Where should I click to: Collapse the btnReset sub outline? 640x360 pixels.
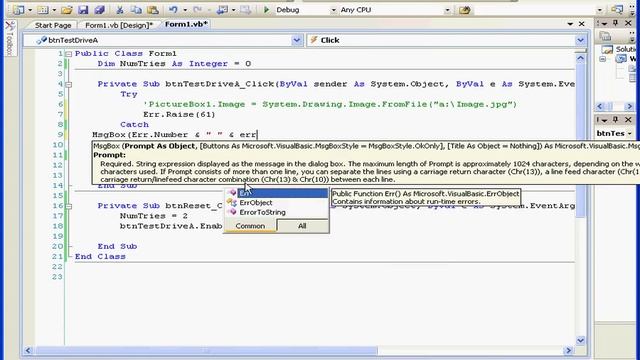[69, 206]
